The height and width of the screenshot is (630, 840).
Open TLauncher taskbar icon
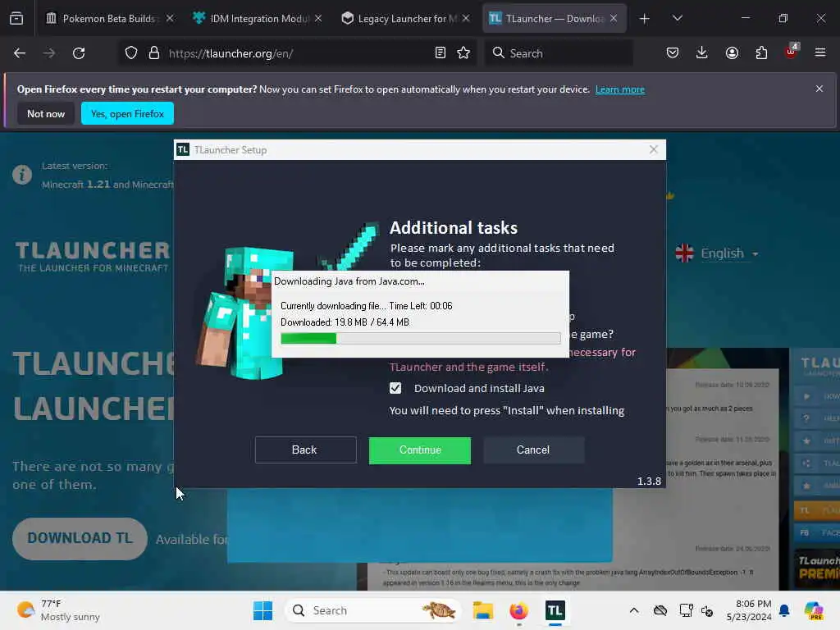pyautogui.click(x=555, y=610)
